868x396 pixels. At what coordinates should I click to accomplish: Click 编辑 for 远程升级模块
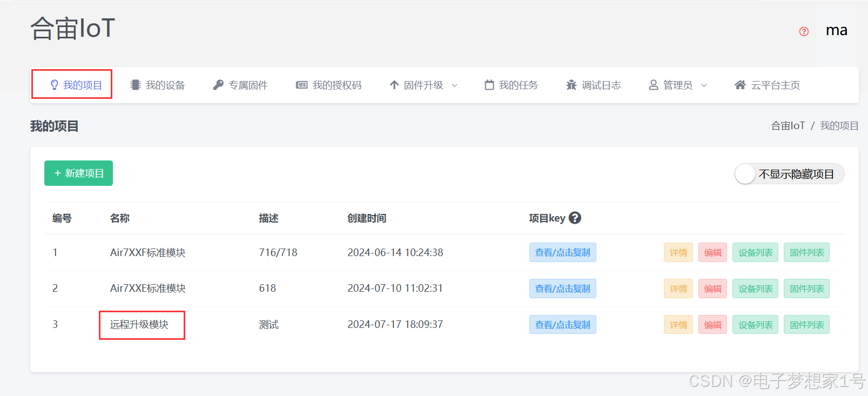coord(712,325)
